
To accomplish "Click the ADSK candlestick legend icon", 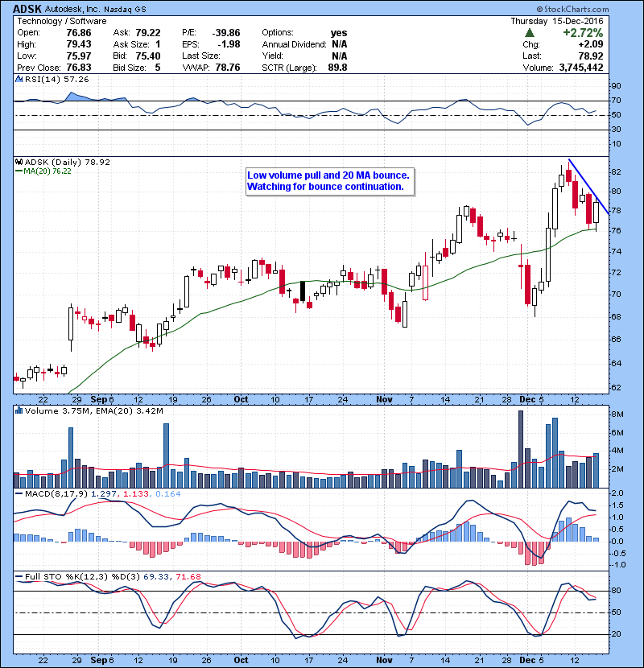I will (x=19, y=162).
